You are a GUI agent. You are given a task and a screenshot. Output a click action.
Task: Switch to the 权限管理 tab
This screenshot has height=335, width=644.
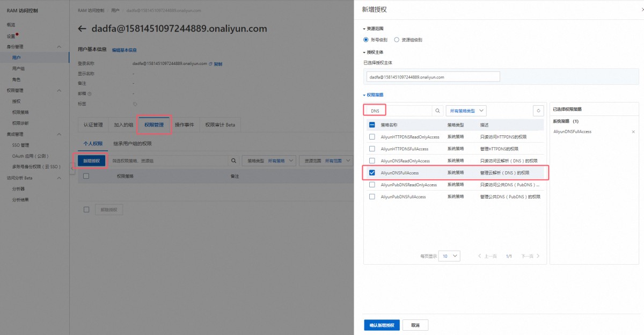tap(154, 125)
